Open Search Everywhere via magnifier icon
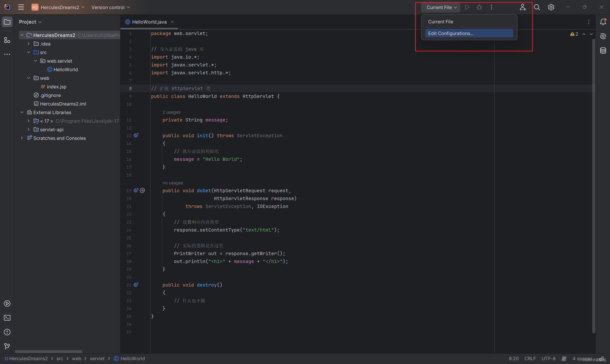The height and width of the screenshot is (364, 610). pos(537,7)
